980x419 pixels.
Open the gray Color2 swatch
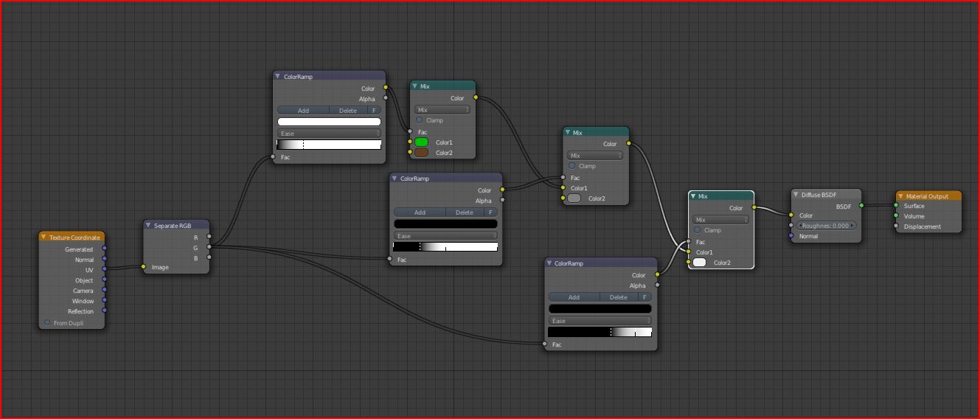pyautogui.click(x=574, y=198)
